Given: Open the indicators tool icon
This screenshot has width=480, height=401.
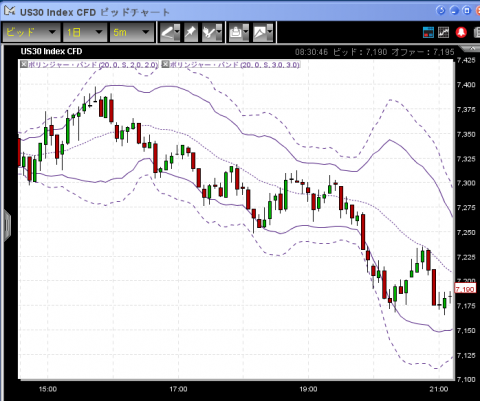Looking at the screenshot, I should click(209, 32).
